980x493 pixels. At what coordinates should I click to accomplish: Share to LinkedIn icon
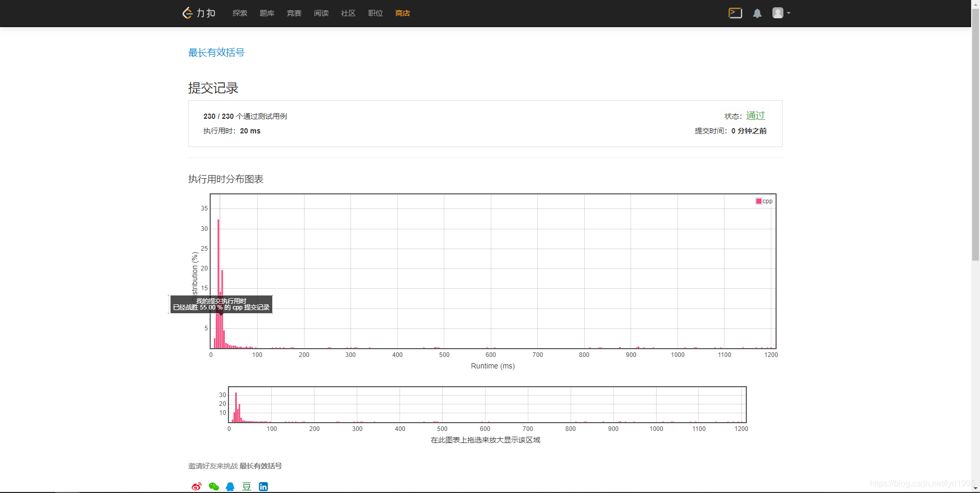point(263,487)
